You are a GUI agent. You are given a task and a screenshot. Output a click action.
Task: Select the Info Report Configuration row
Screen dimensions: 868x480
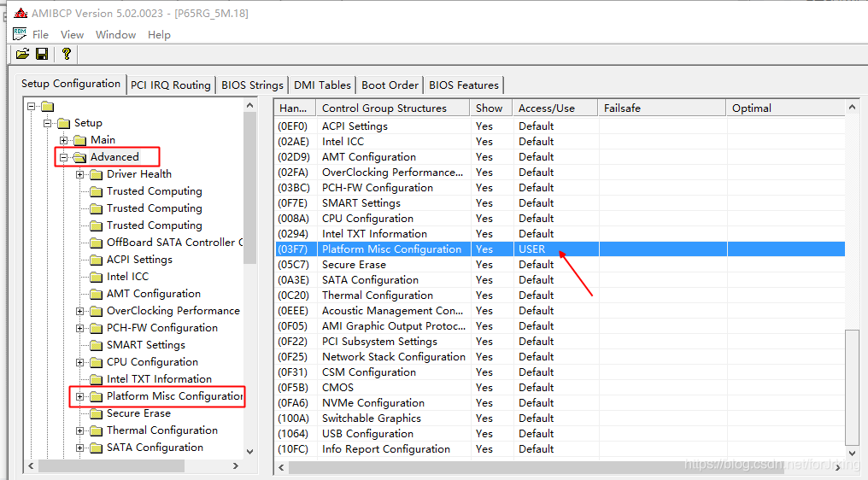pyautogui.click(x=559, y=449)
